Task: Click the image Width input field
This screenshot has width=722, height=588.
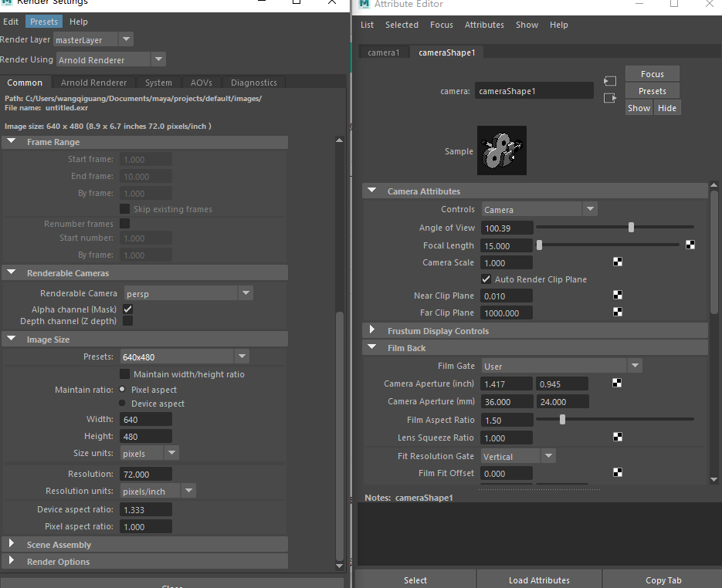Action: 146,419
